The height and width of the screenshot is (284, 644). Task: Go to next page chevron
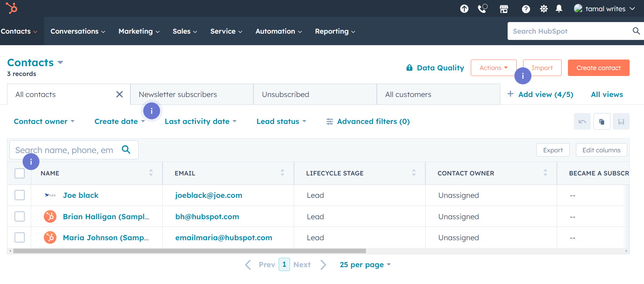(x=323, y=265)
